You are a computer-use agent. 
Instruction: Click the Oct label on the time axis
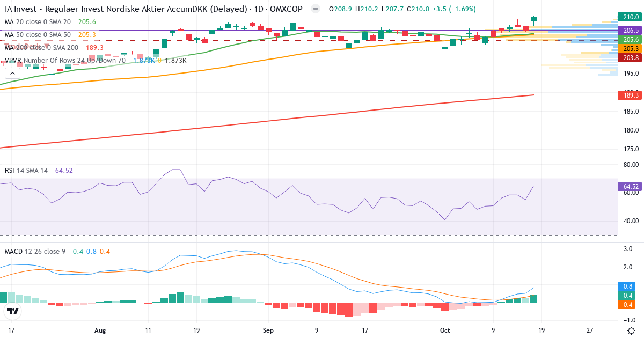(445, 331)
